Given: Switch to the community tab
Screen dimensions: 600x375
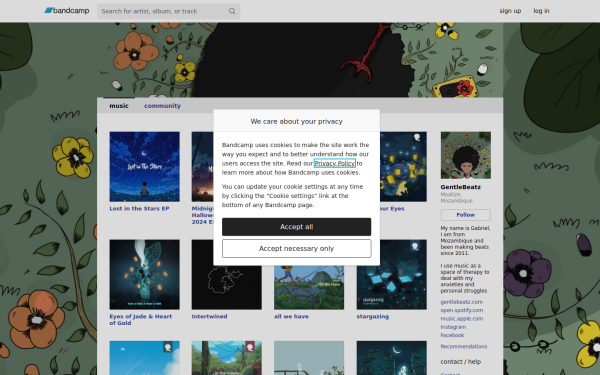Looking at the screenshot, I should point(162,106).
